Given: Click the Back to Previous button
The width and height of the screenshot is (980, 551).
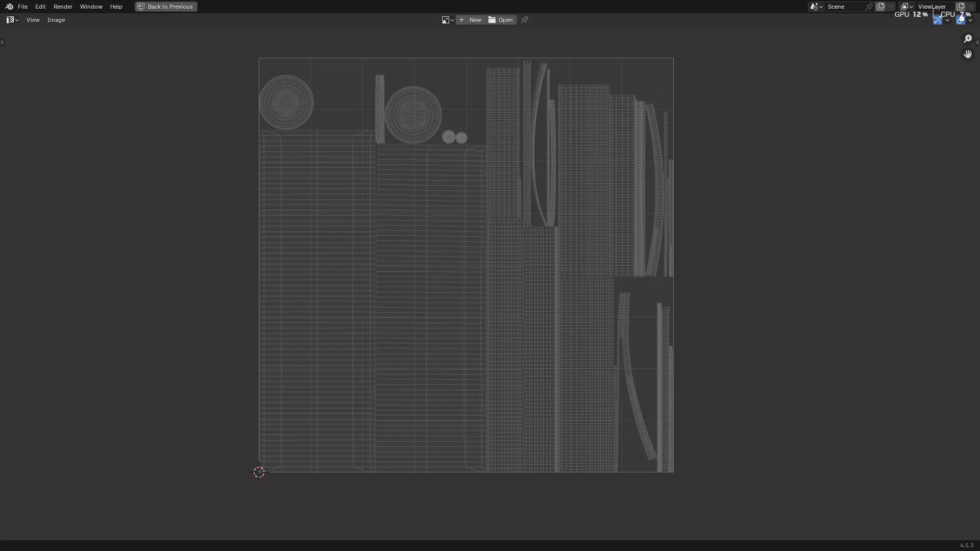Looking at the screenshot, I should pos(166,7).
